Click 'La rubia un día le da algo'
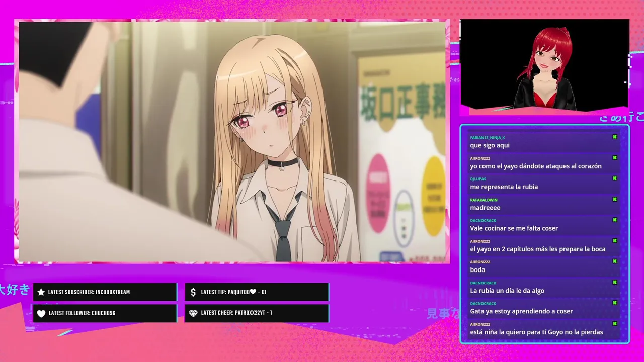644x362 pixels. (507, 291)
